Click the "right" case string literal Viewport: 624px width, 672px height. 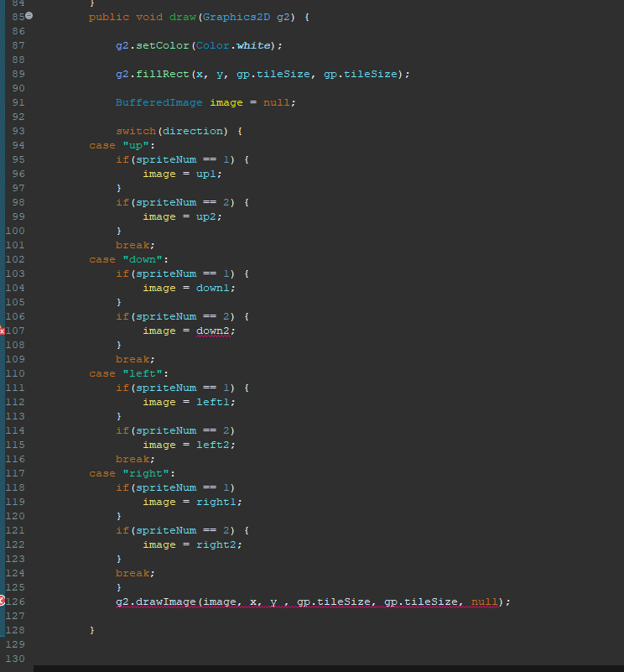coord(148,473)
